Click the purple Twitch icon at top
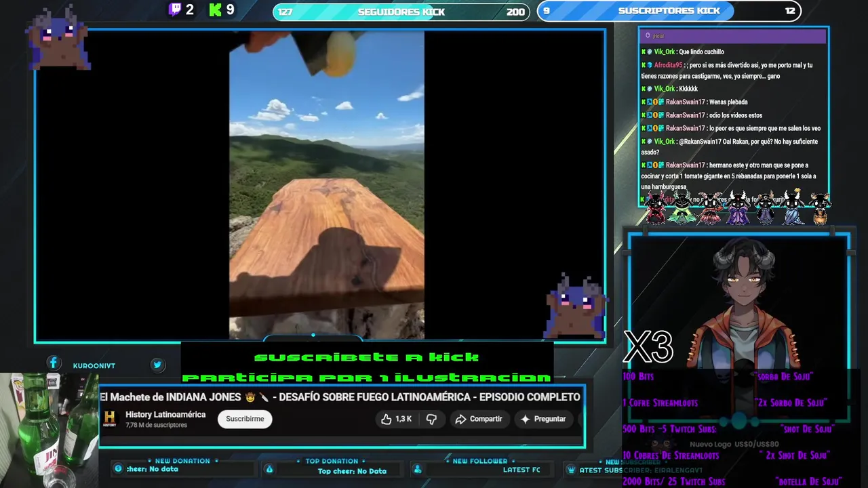Viewport: 868px width, 488px height. (175, 9)
